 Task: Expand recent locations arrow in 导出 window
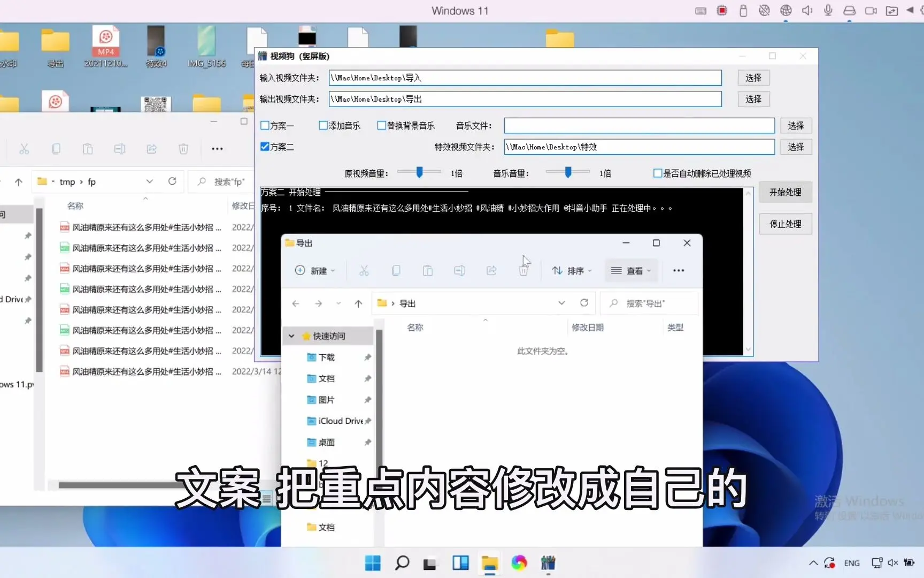click(x=338, y=303)
